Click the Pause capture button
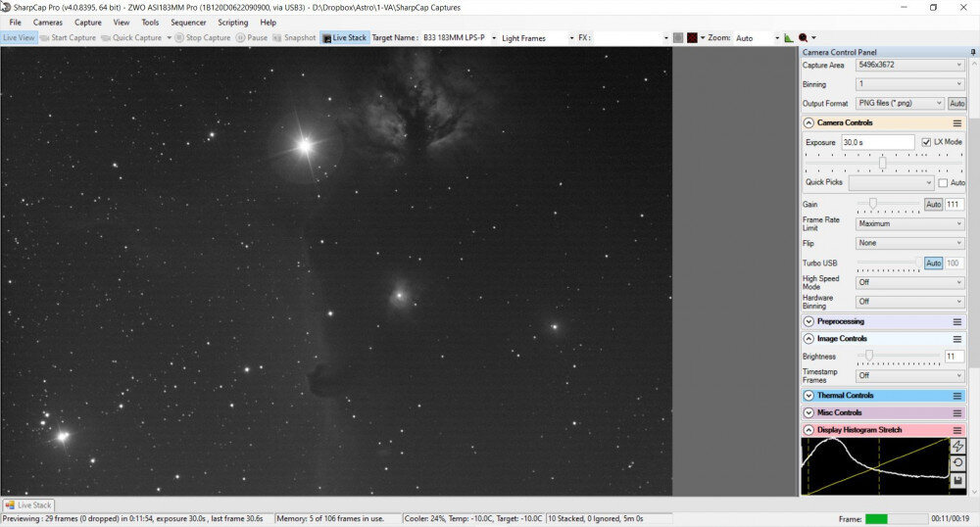Screen dimensions: 980x527 (252, 37)
